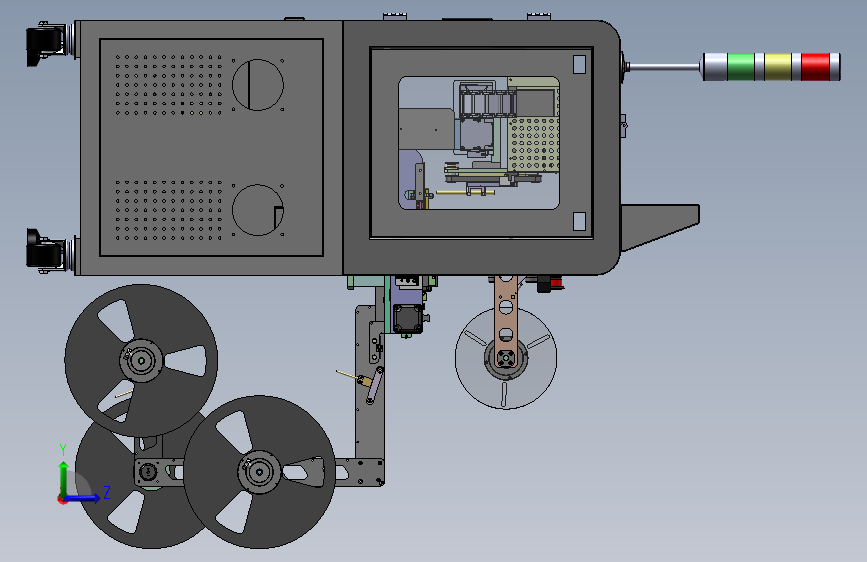Click the Z axis label of the triad

pyautogui.click(x=107, y=492)
